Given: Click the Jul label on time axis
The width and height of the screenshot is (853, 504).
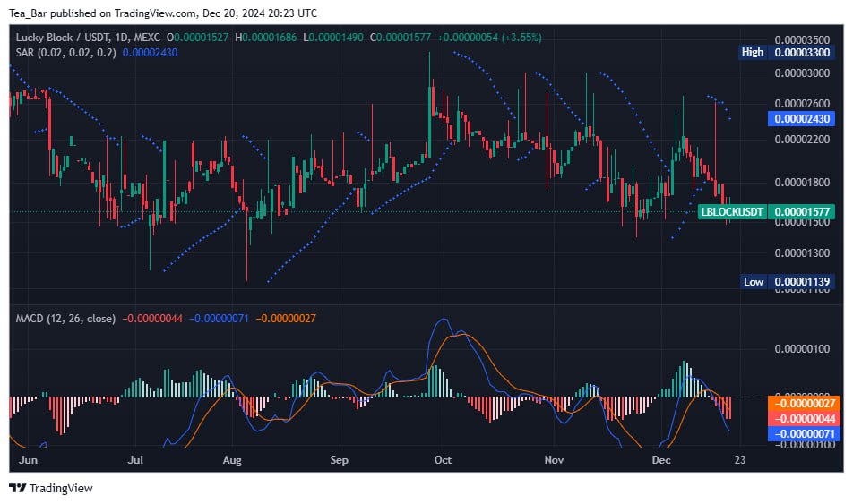Looking at the screenshot, I should (x=135, y=460).
